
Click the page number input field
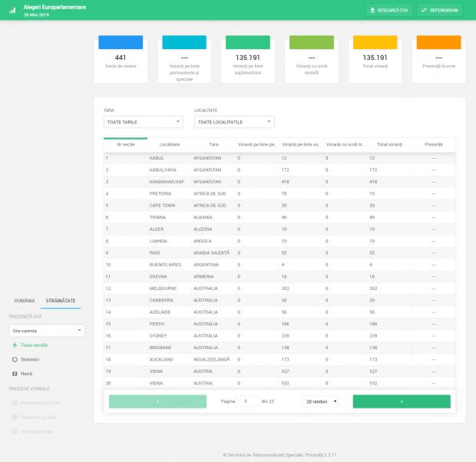point(247,401)
